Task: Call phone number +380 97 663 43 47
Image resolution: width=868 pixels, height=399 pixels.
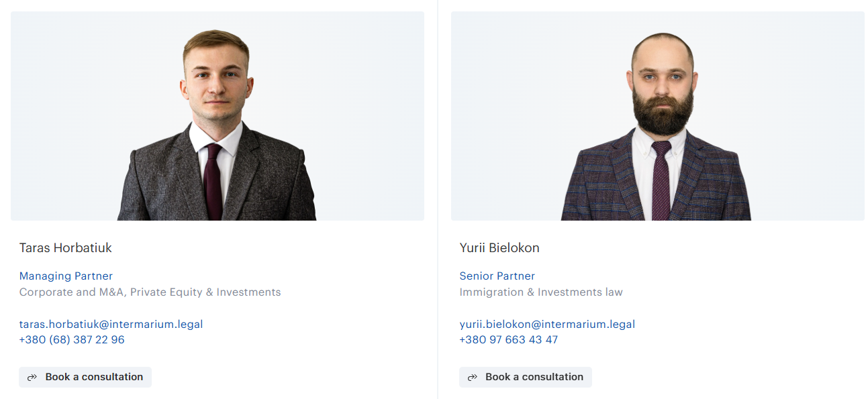Action: [x=509, y=340]
